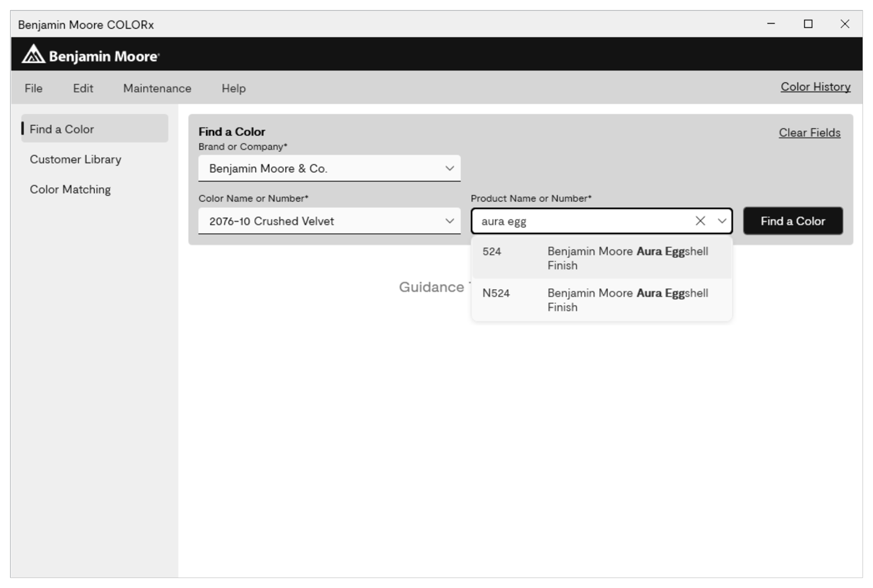This screenshot has width=873, height=588.
Task: Open the Maintenance menu
Action: [157, 88]
